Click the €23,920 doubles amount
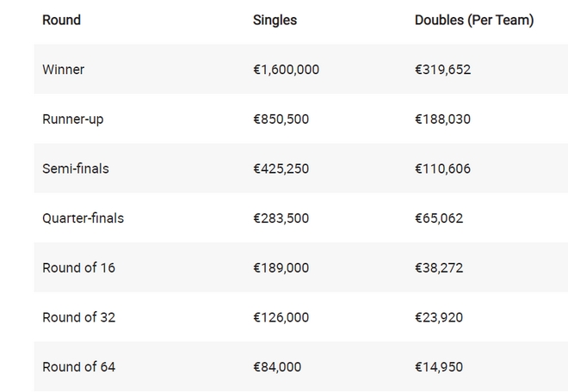 coord(439,317)
